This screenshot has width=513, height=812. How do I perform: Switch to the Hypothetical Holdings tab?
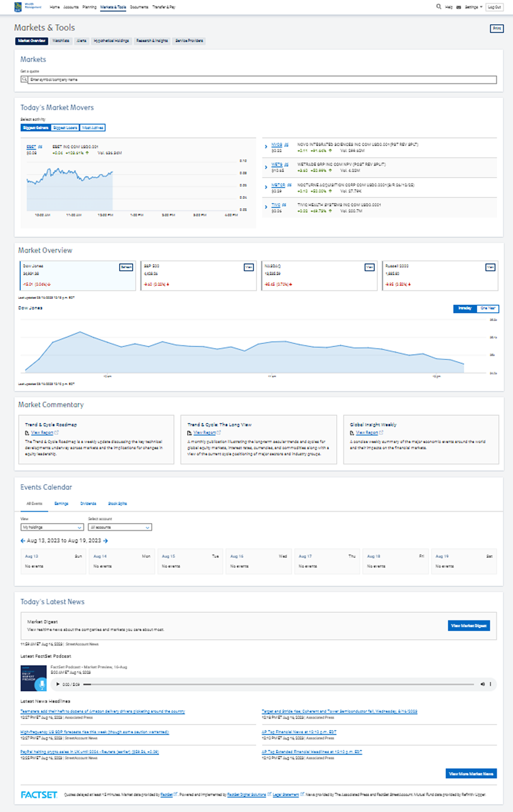[111, 41]
